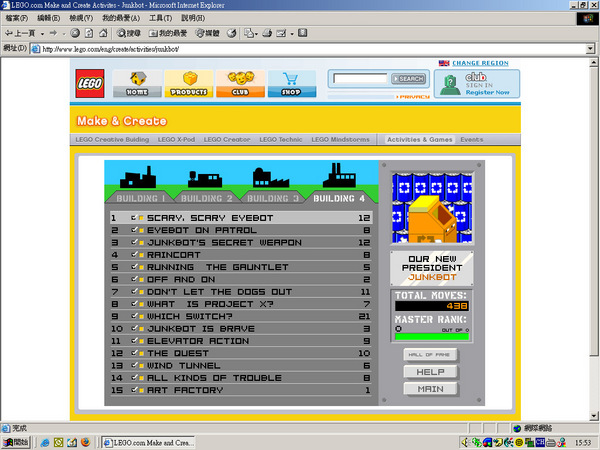Open the 工具(T) Tools menu

(160, 18)
